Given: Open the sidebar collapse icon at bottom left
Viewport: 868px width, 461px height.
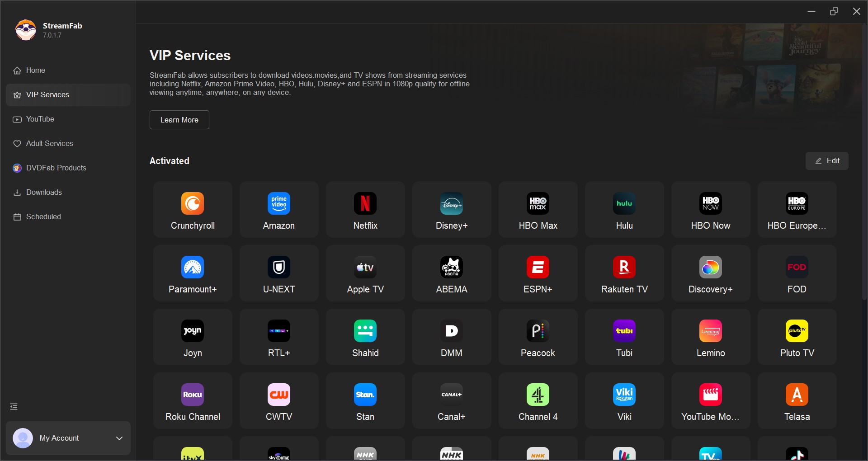Looking at the screenshot, I should tap(14, 406).
